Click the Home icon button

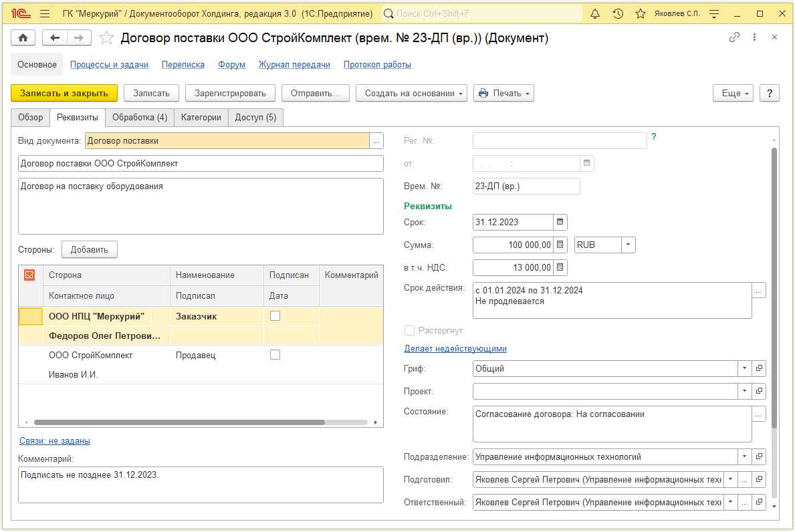coord(24,38)
